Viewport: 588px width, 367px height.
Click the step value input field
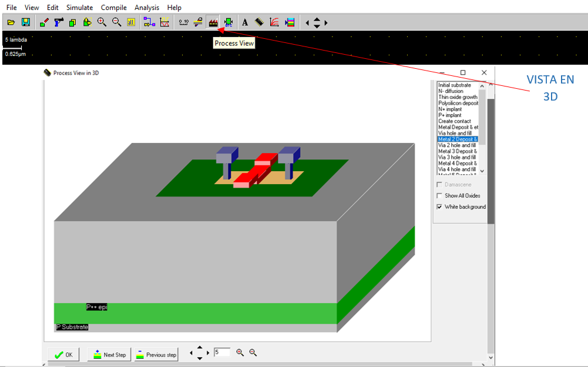222,352
